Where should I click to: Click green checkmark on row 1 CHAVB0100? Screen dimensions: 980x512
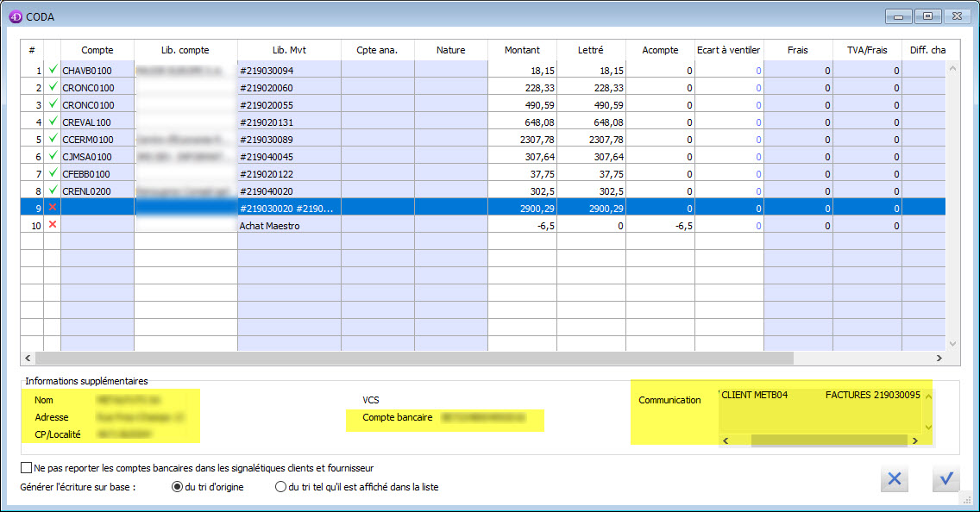[x=53, y=70]
